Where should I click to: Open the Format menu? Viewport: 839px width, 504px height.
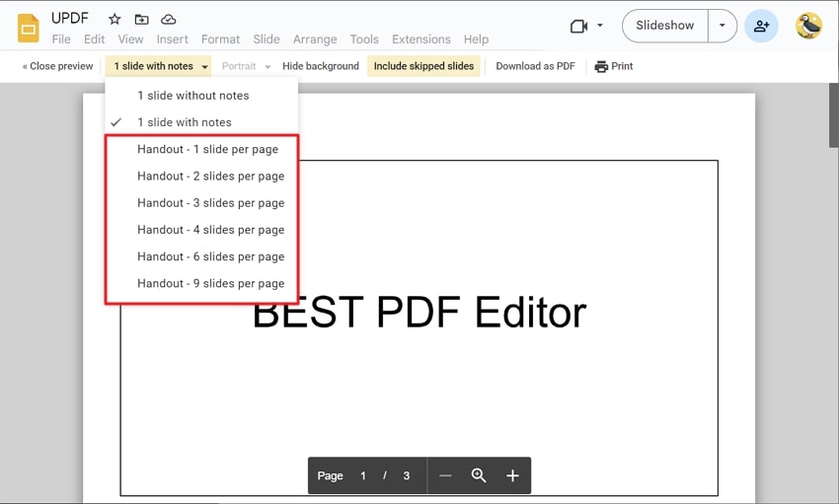click(220, 39)
